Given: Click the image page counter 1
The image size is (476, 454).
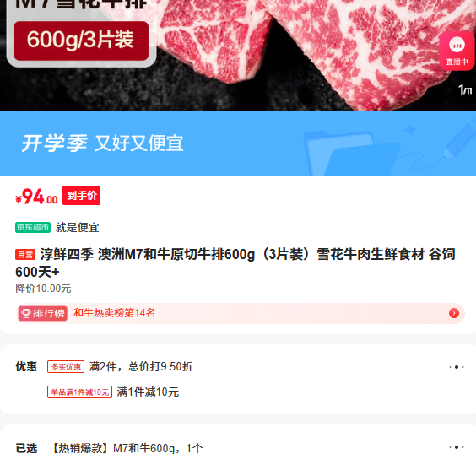Looking at the screenshot, I should [465, 89].
